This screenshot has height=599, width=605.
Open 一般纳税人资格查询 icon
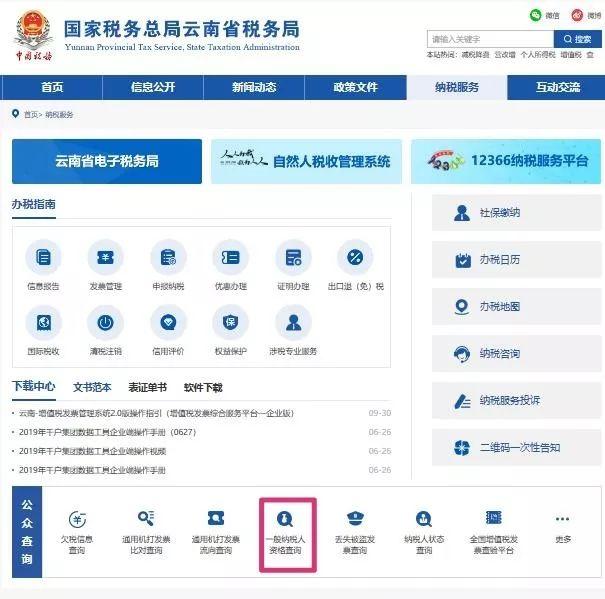pos(285,519)
